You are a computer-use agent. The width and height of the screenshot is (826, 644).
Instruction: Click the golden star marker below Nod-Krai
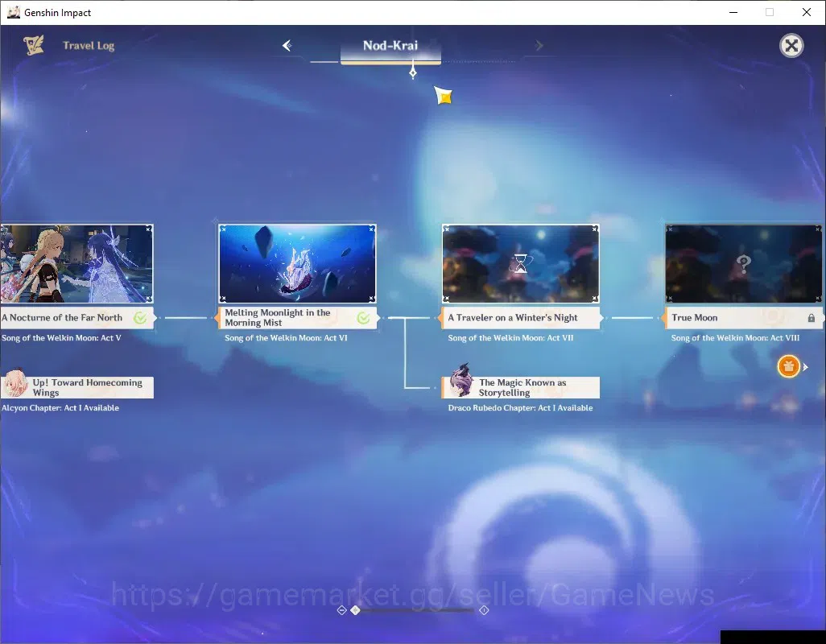[x=444, y=96]
